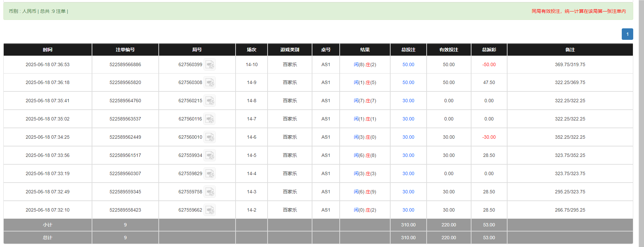Click the vertical scrollbar on the right
This screenshot has width=644, height=247.
(641, 123)
